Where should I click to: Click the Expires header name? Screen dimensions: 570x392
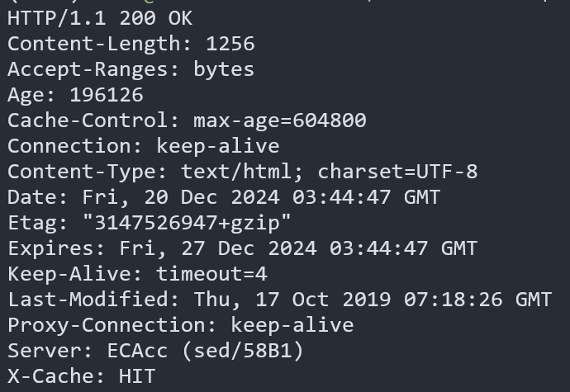(x=56, y=248)
